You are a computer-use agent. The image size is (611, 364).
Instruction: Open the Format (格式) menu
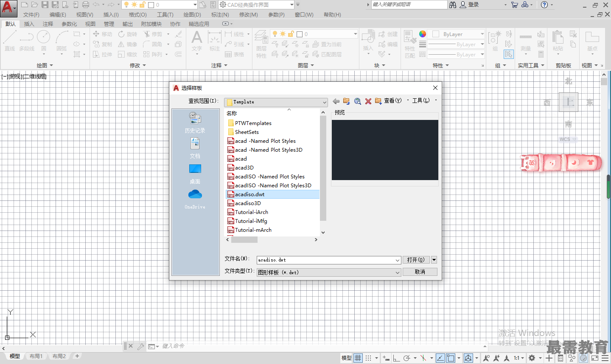(x=137, y=14)
